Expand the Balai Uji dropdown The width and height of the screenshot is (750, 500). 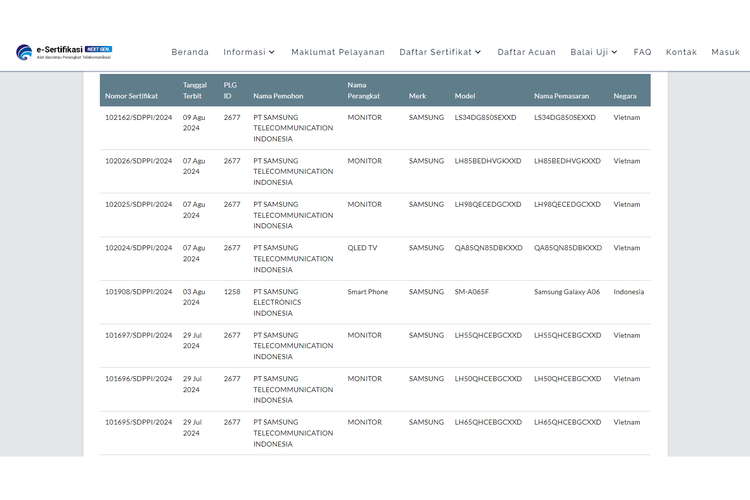coord(594,52)
